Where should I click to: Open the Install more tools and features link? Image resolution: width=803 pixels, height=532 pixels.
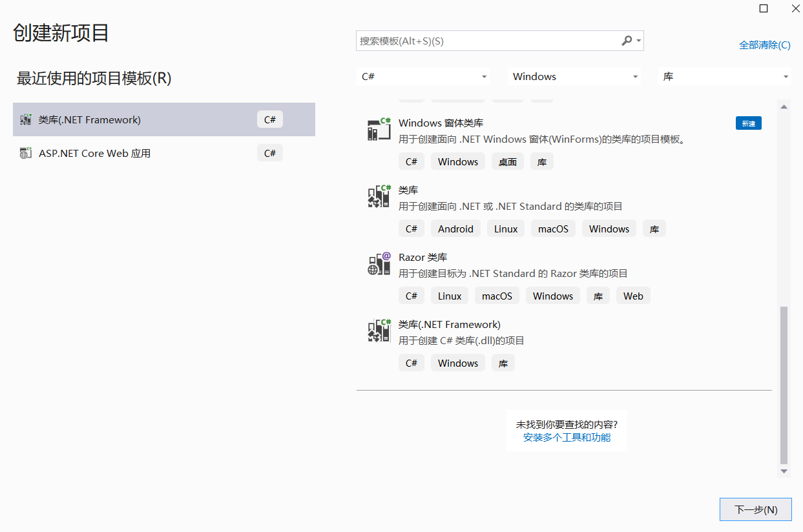(567, 437)
